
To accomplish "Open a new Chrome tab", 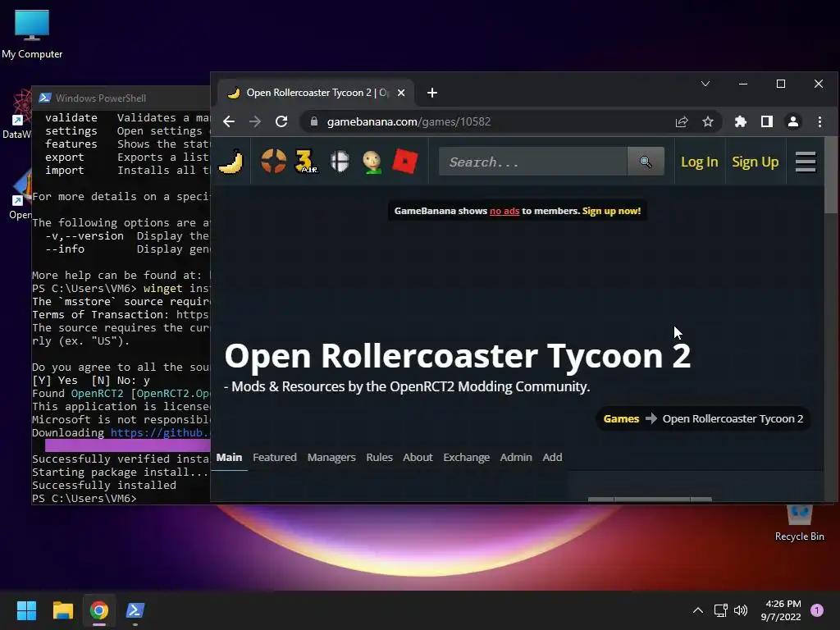I will (431, 93).
